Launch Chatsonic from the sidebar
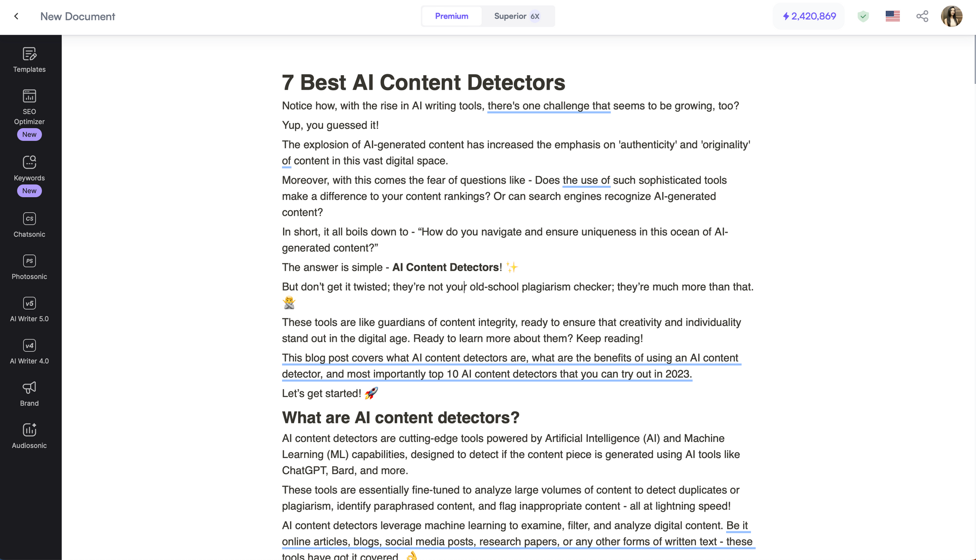Viewport: 976px width, 560px height. pos(29,225)
